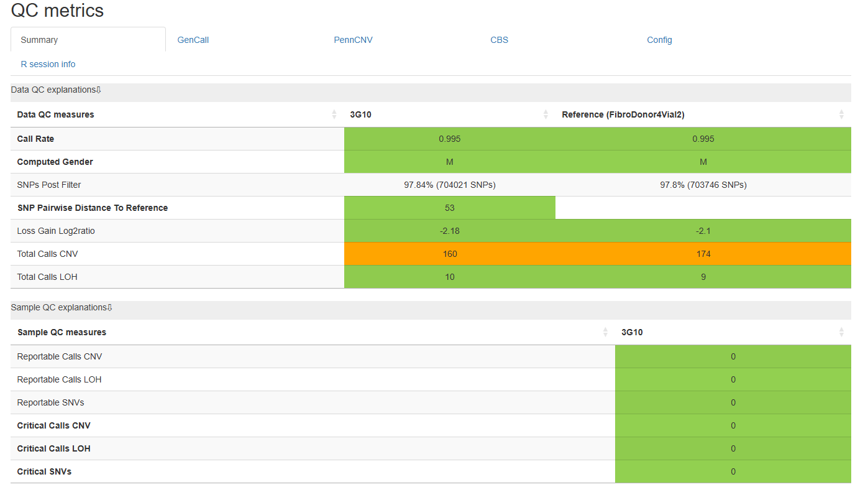Show the R session info tab
868x487 pixels.
(x=48, y=64)
